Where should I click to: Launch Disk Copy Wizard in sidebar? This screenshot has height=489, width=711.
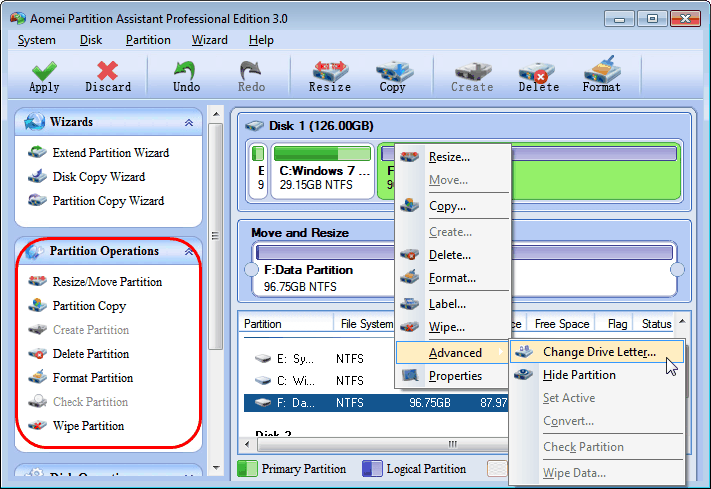86,177
